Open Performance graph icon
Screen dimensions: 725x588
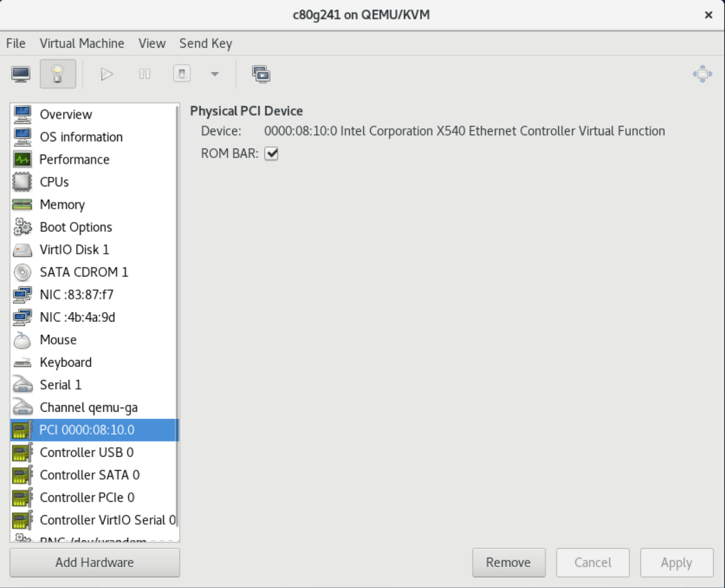click(x=22, y=159)
